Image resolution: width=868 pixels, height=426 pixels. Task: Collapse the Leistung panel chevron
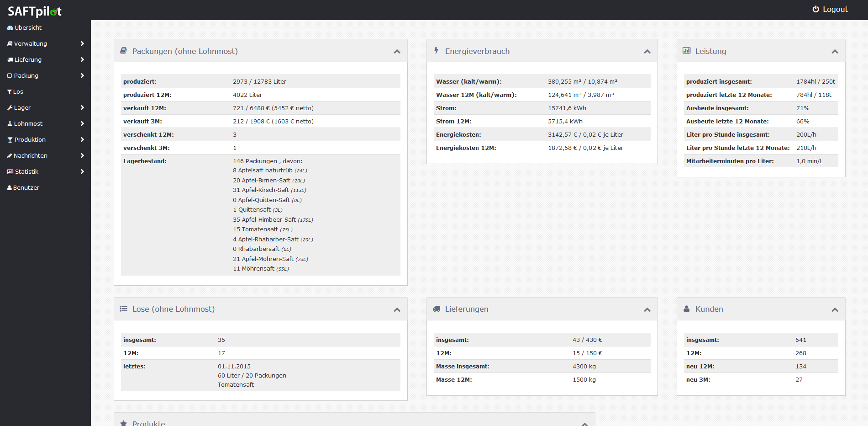[835, 52]
